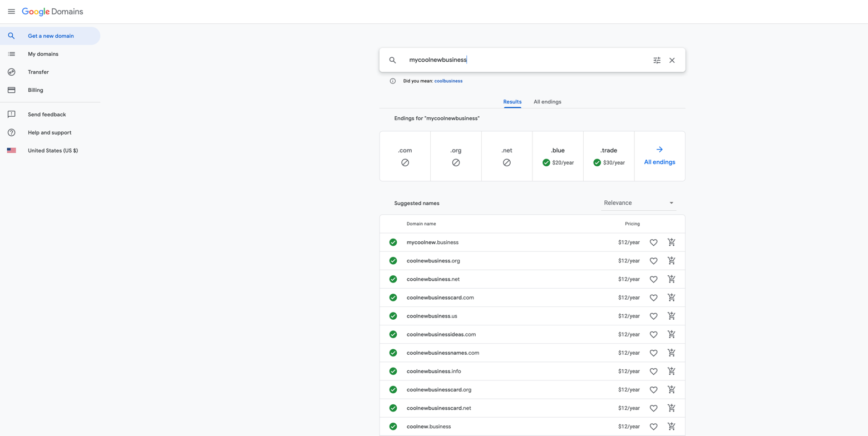Image resolution: width=868 pixels, height=436 pixels.
Task: Favorite the coolnewbusiness.net domain
Action: (x=653, y=279)
